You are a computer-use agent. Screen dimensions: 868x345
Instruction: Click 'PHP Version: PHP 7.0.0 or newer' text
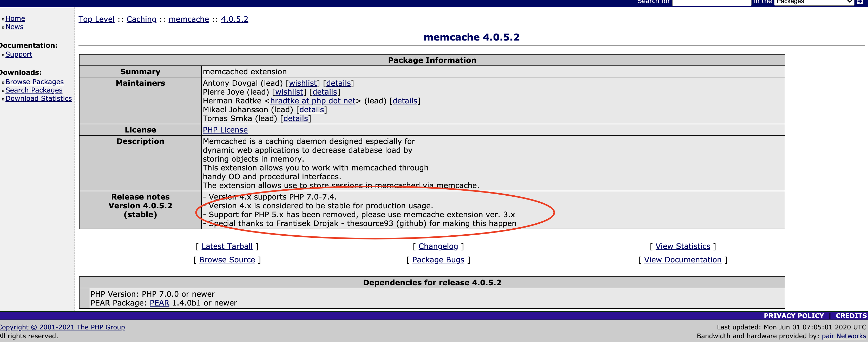pos(153,294)
